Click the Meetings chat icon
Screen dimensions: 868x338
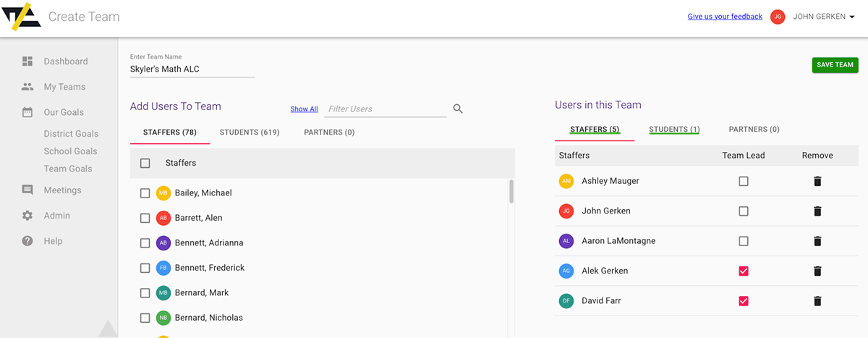(x=27, y=190)
